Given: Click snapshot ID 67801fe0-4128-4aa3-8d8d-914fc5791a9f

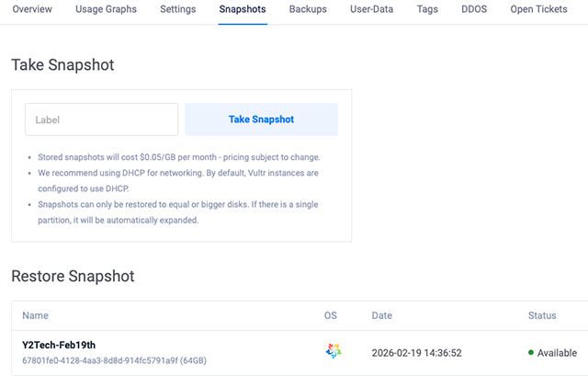Looking at the screenshot, I should [100, 360].
